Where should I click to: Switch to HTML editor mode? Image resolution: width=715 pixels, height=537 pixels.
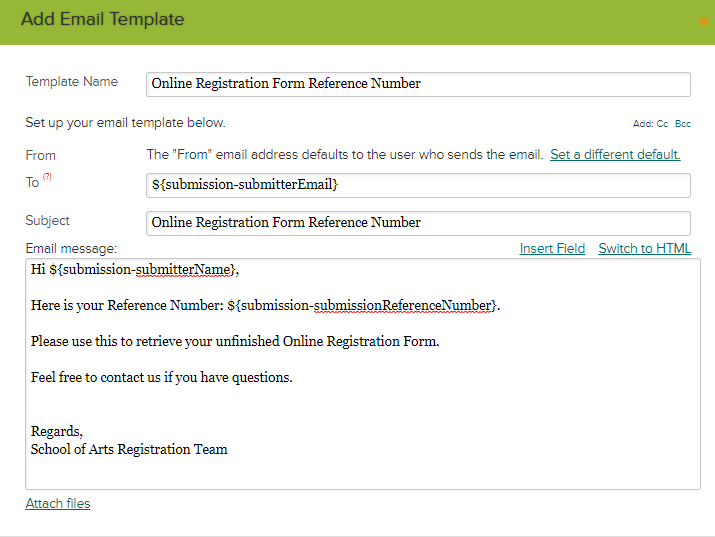coord(645,248)
